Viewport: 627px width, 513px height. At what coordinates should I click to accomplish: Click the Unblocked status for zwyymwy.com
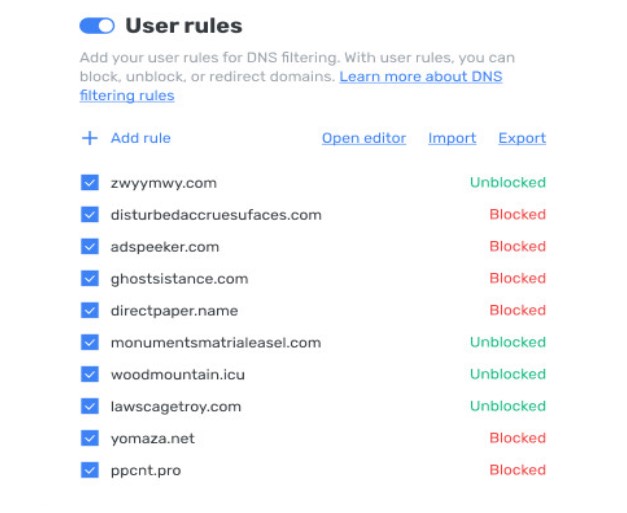(507, 183)
